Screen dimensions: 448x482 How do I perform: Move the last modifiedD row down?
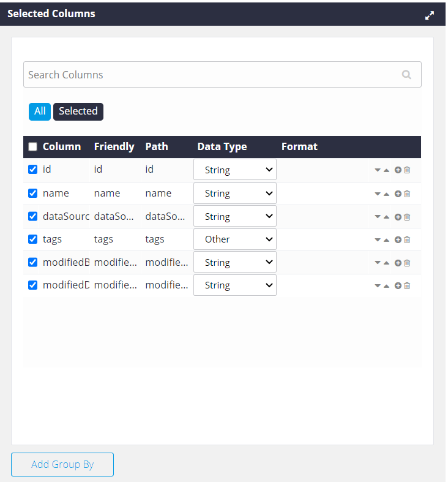pos(378,286)
